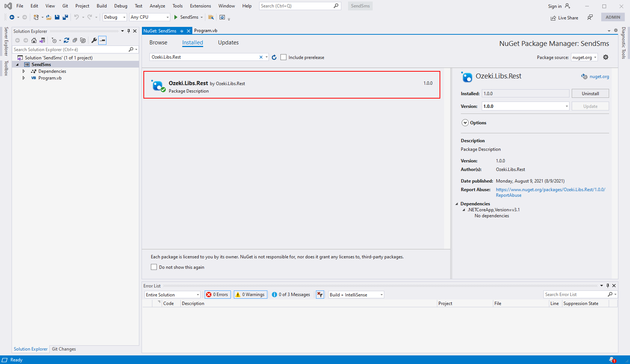This screenshot has height=364, width=630.
Task: Click the Save All icon
Action: [65, 17]
